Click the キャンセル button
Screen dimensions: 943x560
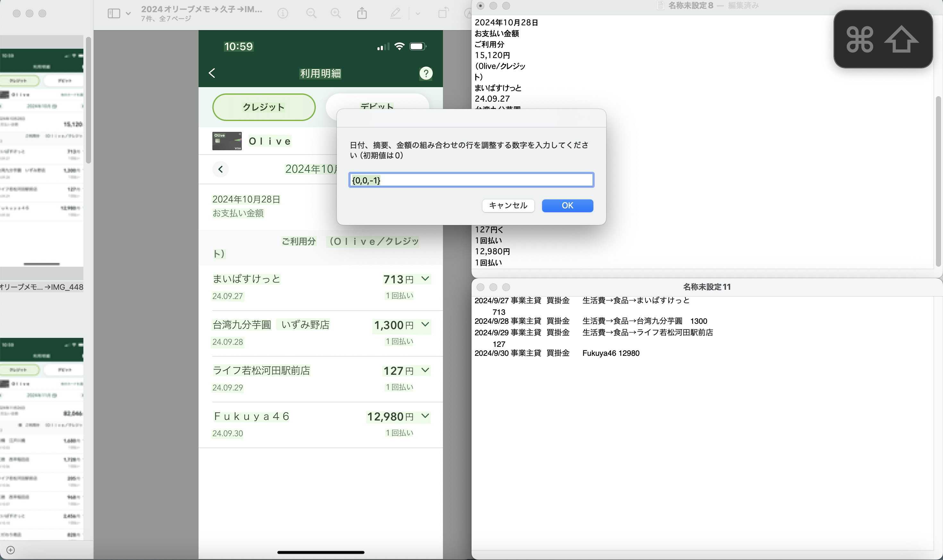pyautogui.click(x=508, y=205)
